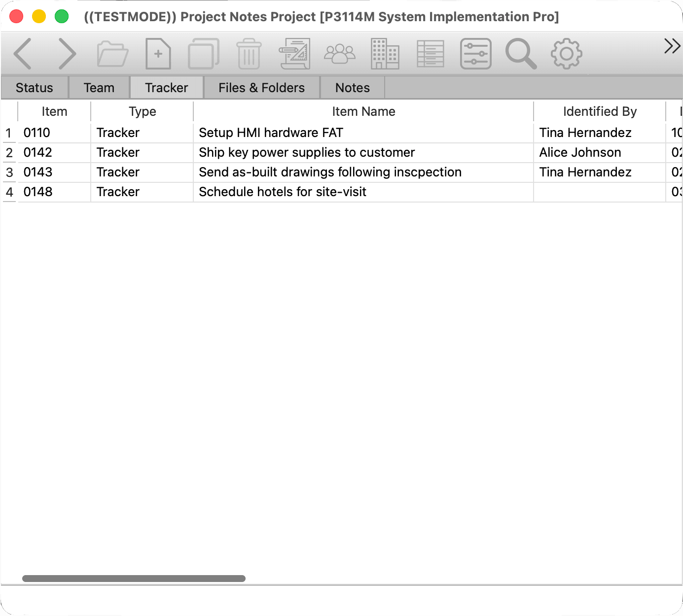Screen dimensions: 683x616
Task: Select item number 0143 cell
Action: (x=54, y=172)
